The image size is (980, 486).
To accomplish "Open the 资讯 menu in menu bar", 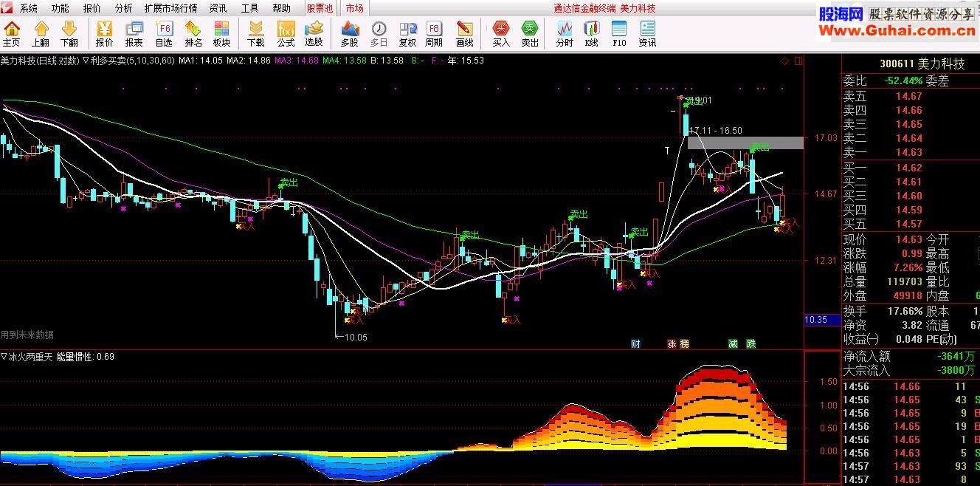I will 218,8.
